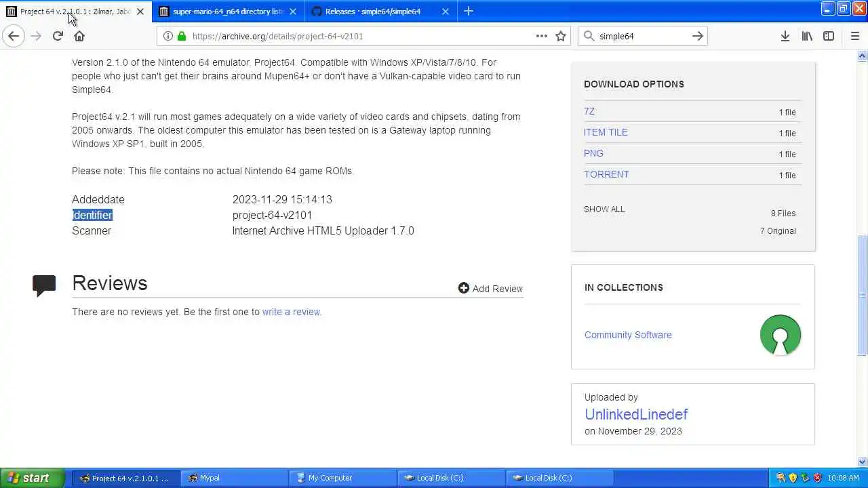Click the red security shield tray icon
The image size is (868, 488).
point(817,478)
